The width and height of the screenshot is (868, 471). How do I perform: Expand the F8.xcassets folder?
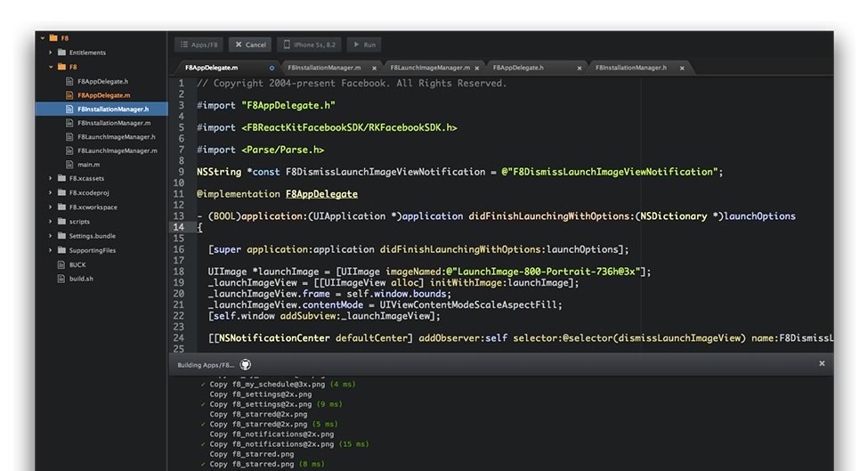click(x=51, y=179)
